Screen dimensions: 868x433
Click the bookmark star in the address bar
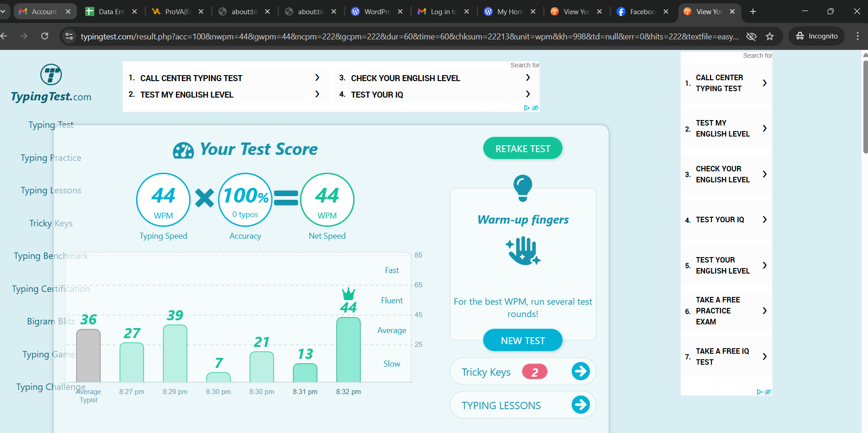770,36
